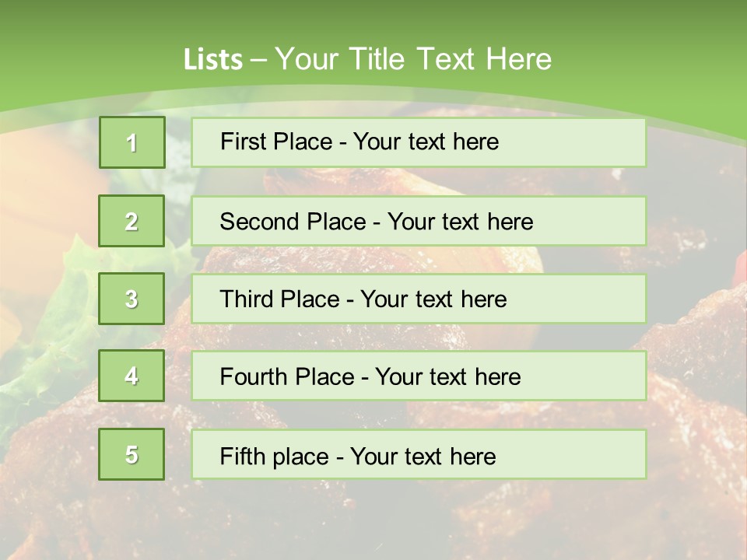The height and width of the screenshot is (560, 747).
Task: Click the bold word Lists in title
Action: 212,60
